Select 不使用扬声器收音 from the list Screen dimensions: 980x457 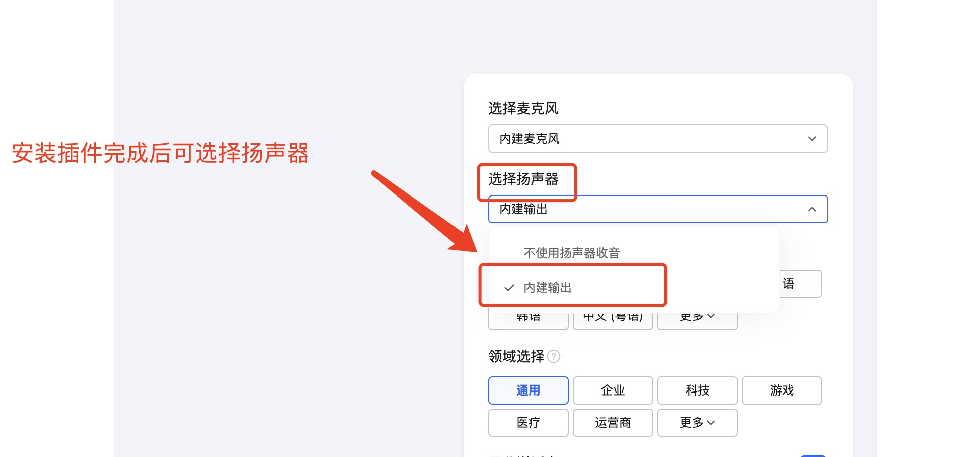(x=571, y=253)
